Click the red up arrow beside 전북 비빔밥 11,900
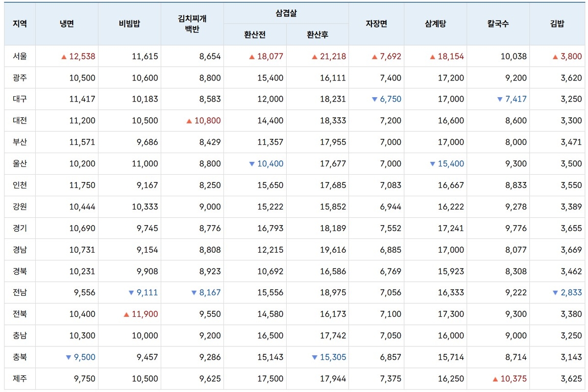588x392 pixels. coord(127,314)
